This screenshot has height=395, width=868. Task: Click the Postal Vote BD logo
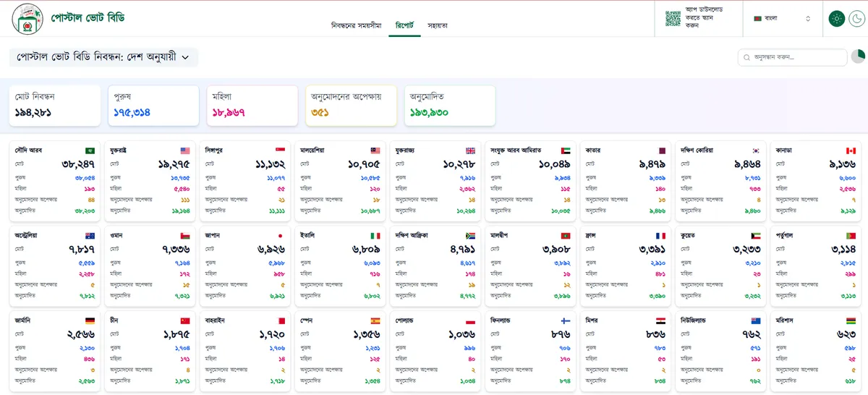click(x=27, y=18)
